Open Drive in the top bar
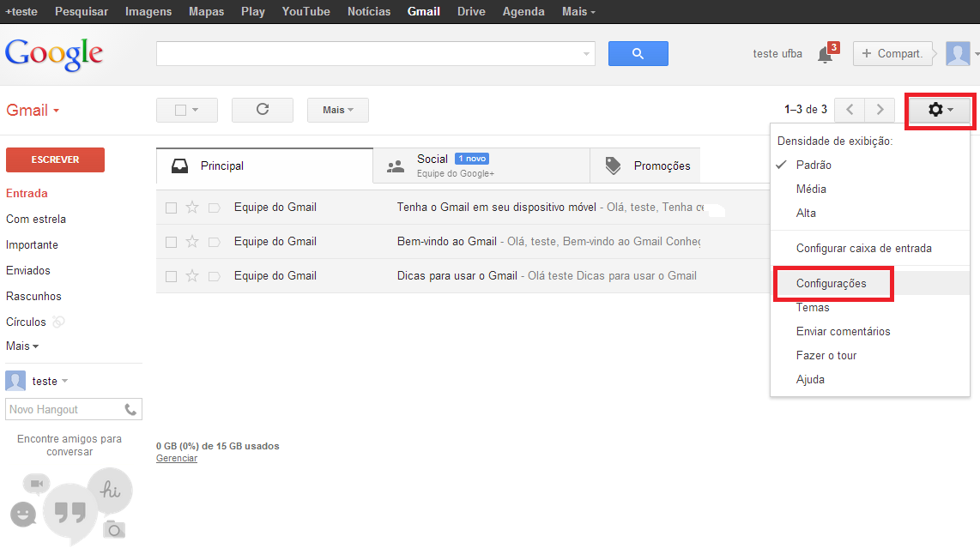This screenshot has width=980, height=548. pos(471,11)
